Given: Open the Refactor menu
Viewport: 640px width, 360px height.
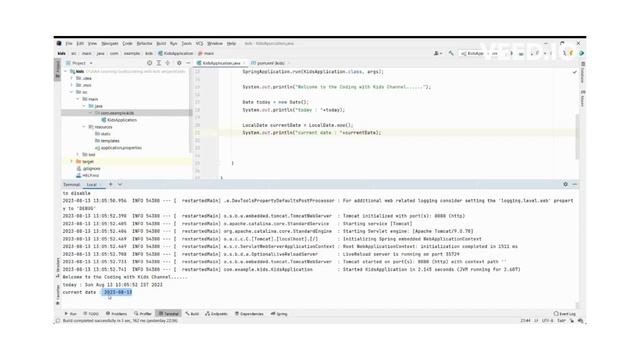Looking at the screenshot, I should click(144, 43).
